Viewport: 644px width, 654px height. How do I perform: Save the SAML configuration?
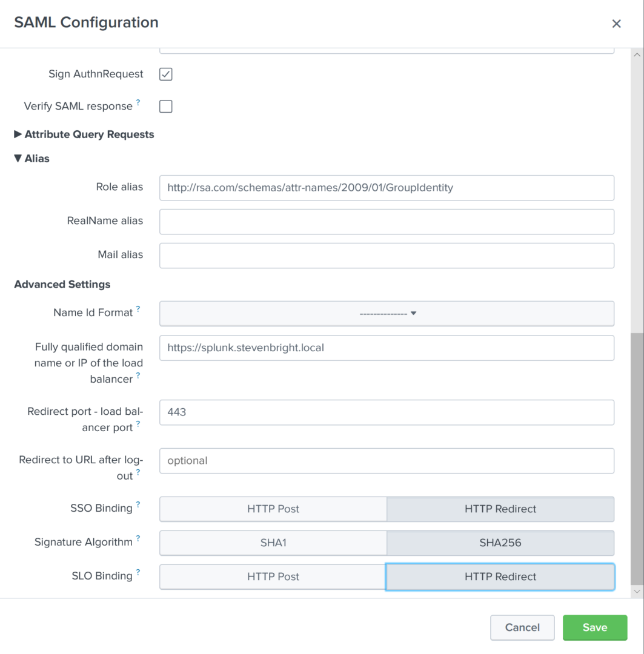[x=594, y=628]
